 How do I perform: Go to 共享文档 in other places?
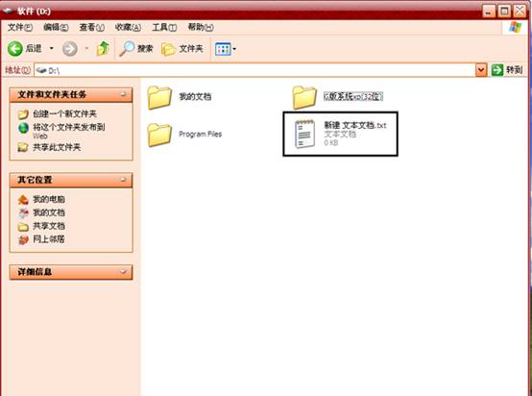[49, 226]
